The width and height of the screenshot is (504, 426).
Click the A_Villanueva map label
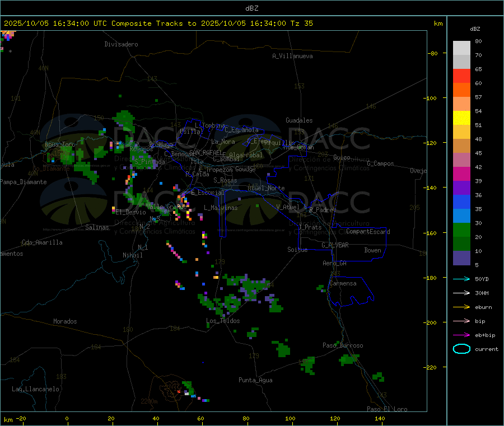292,56
